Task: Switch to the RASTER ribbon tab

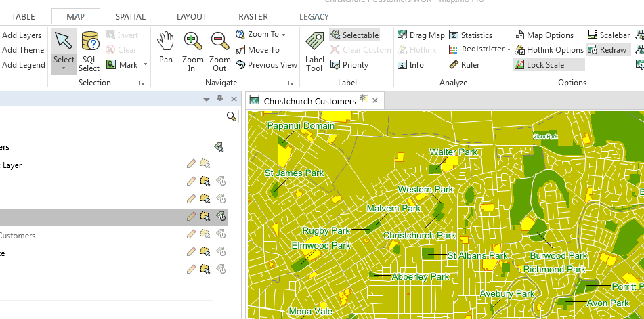Action: pos(253,17)
